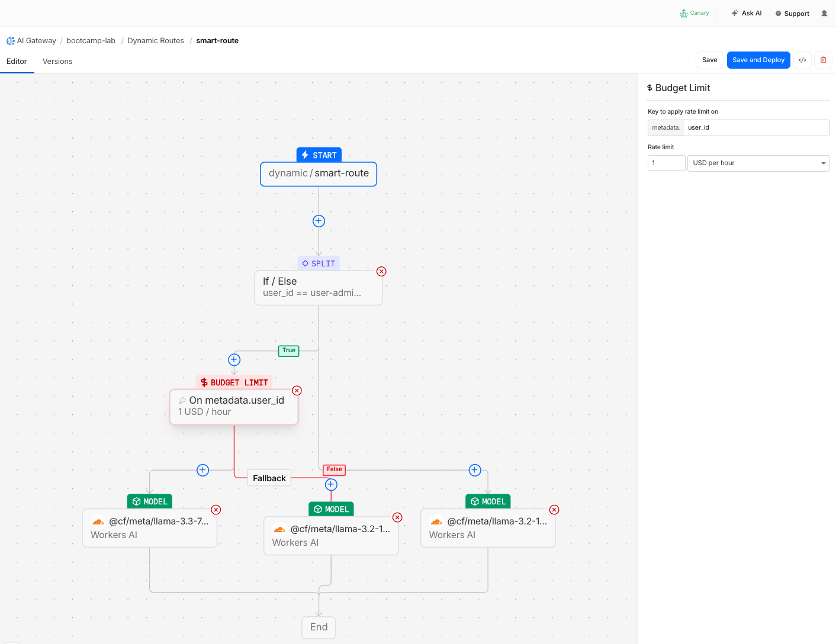The width and height of the screenshot is (836, 644).
Task: Open the USD per hour dropdown
Action: click(758, 163)
